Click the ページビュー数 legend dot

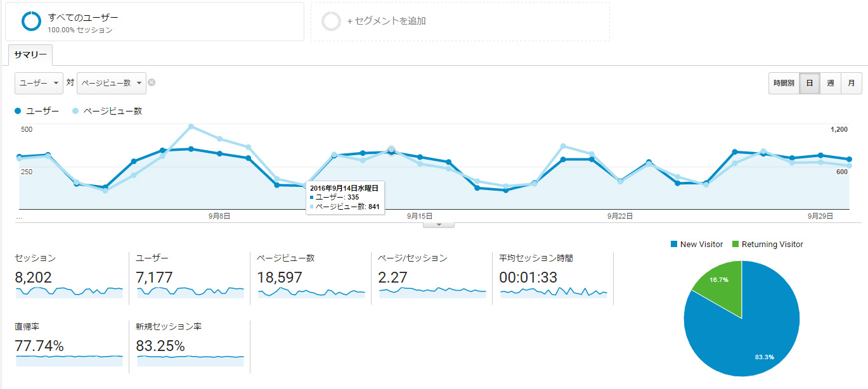coord(76,111)
